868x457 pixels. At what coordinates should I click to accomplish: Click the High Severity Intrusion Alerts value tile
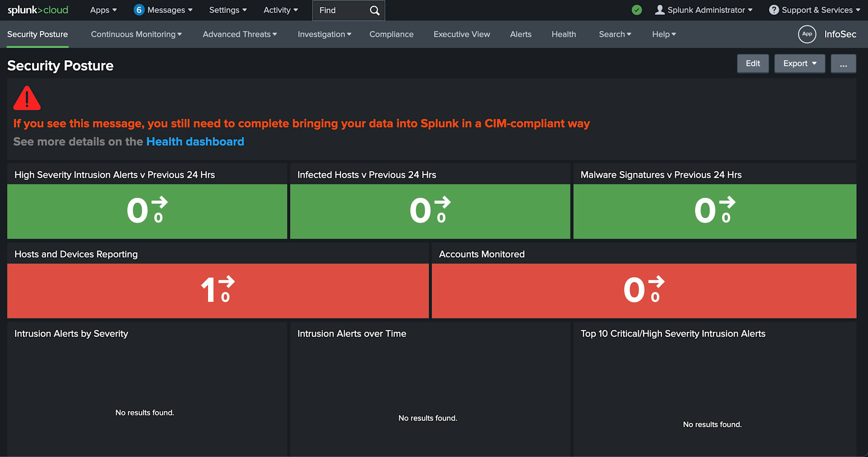(147, 212)
